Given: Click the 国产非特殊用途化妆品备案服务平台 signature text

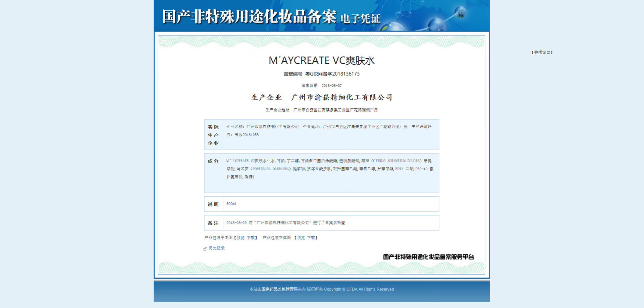Looking at the screenshot, I should pyautogui.click(x=428, y=257).
